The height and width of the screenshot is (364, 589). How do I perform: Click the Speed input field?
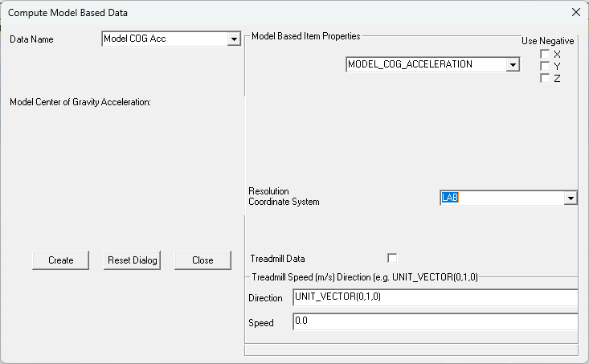[x=436, y=322]
